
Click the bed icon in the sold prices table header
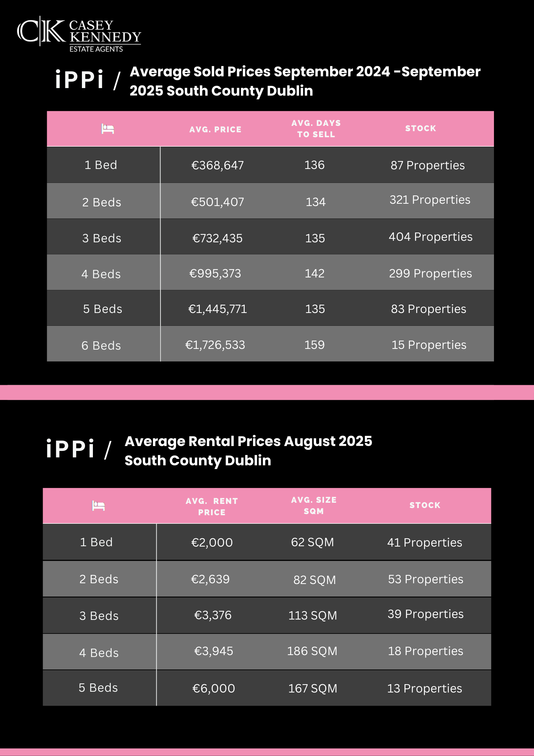pos(108,129)
